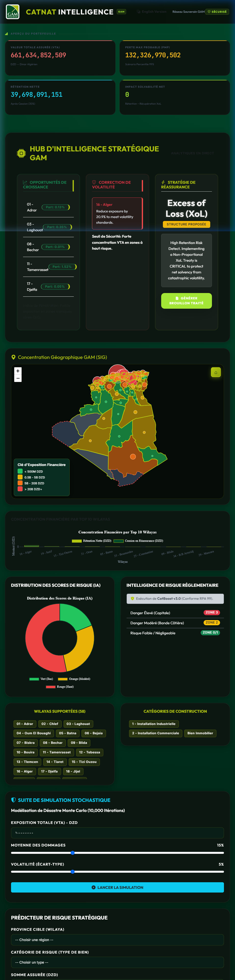Viewport: 235px width, 980px height.
Task: Toggle Orange (Modéré) legend in donut chart
Action: [x=74, y=679]
